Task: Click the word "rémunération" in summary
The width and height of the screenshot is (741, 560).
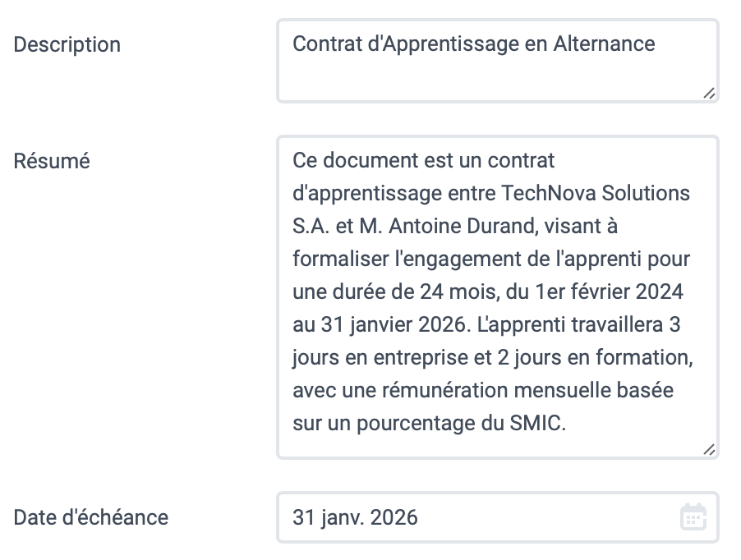Action: (x=444, y=391)
